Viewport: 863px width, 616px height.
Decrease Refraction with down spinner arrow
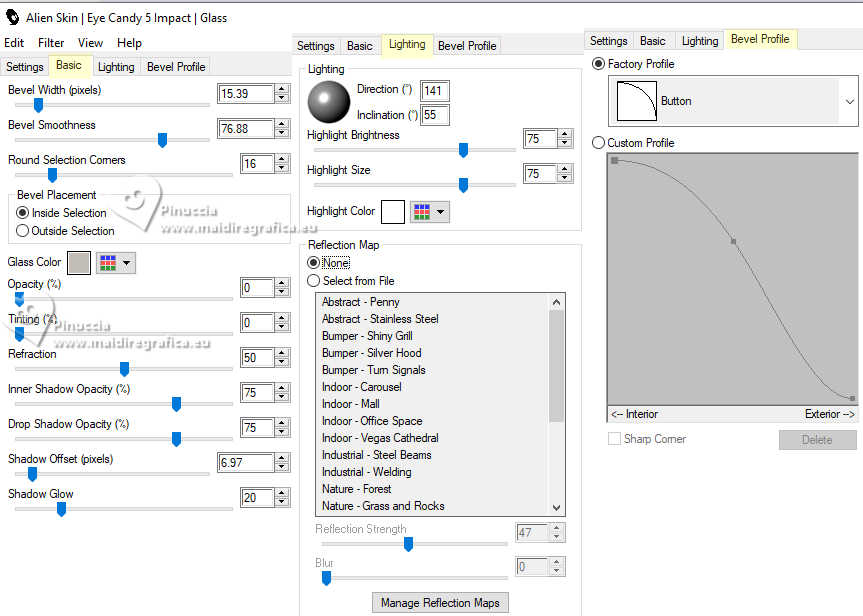[282, 362]
